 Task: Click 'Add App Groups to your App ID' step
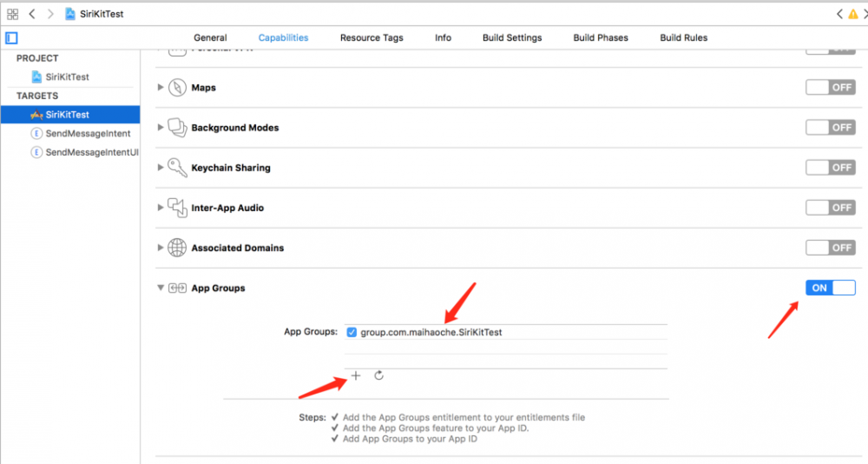pos(410,439)
